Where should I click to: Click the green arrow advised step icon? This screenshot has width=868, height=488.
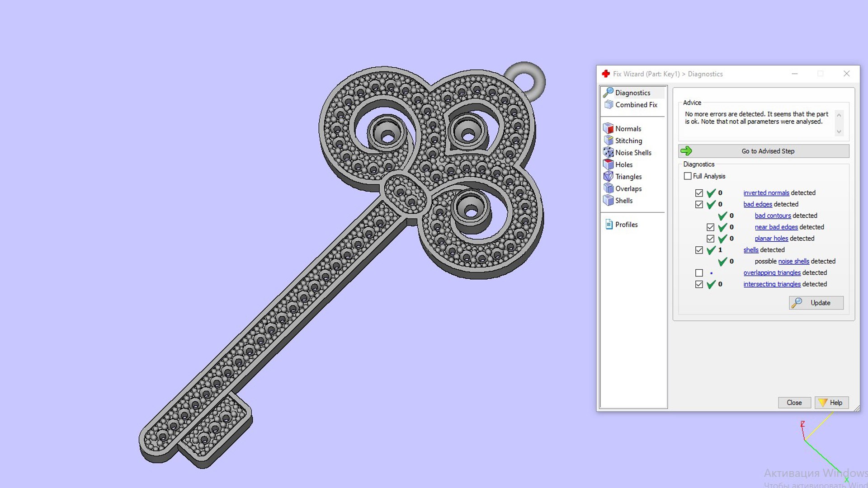click(x=686, y=151)
